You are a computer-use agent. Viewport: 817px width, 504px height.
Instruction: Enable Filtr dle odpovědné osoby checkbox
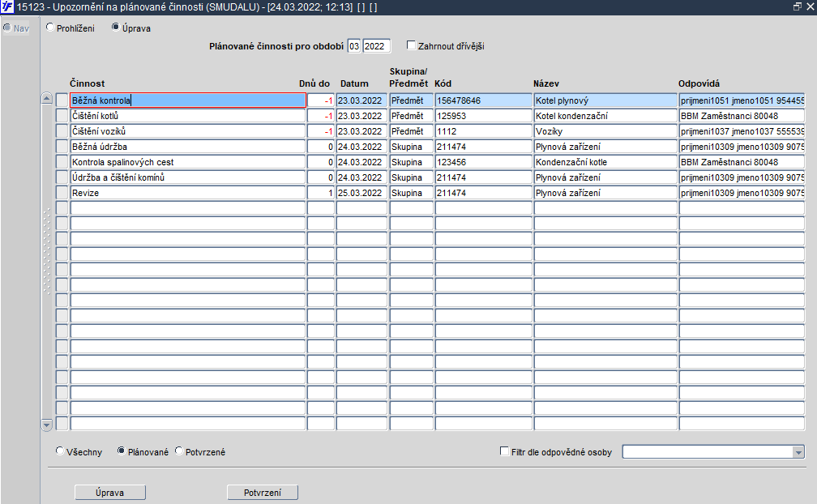pos(504,451)
